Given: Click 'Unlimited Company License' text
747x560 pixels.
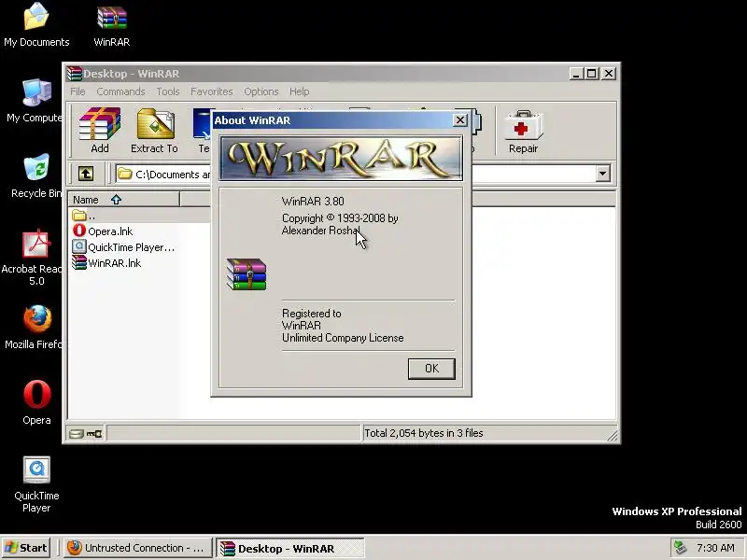Looking at the screenshot, I should [343, 338].
